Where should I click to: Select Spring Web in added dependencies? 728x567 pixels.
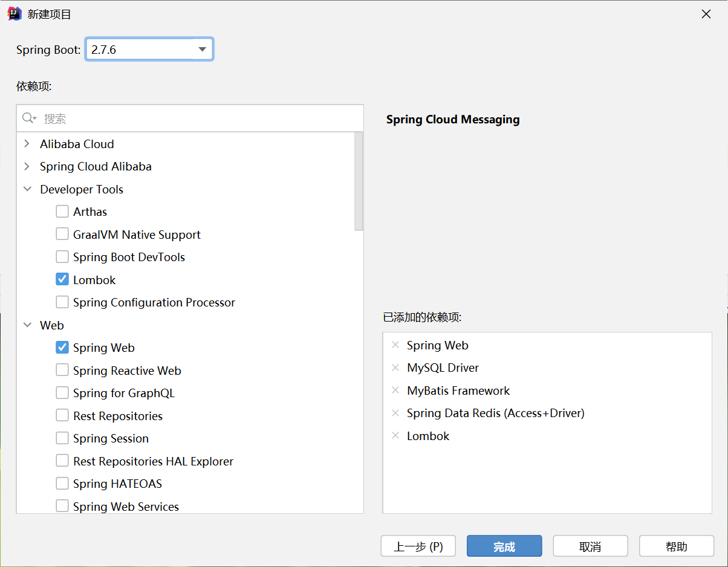[438, 345]
